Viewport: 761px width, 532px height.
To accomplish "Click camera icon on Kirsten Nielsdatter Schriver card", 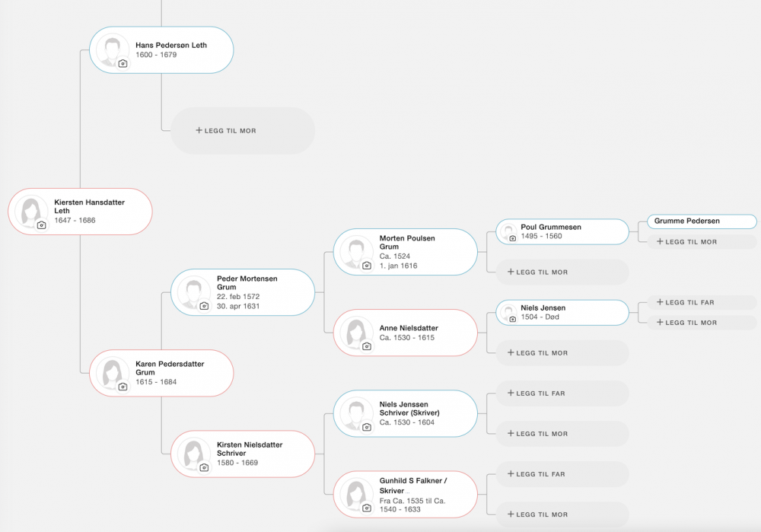I will [x=204, y=467].
